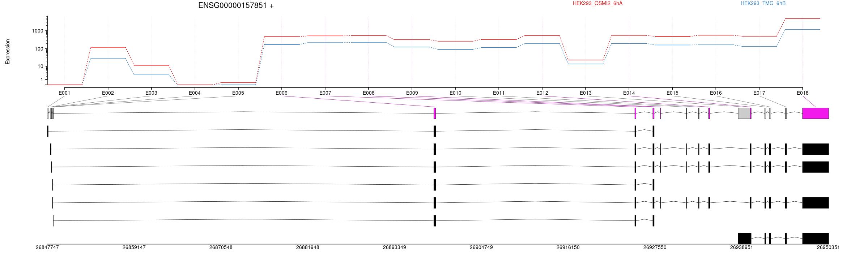Screen dimensions: 868x253
Task: Click genomic coordinate 26870548
Action: [x=221, y=248]
